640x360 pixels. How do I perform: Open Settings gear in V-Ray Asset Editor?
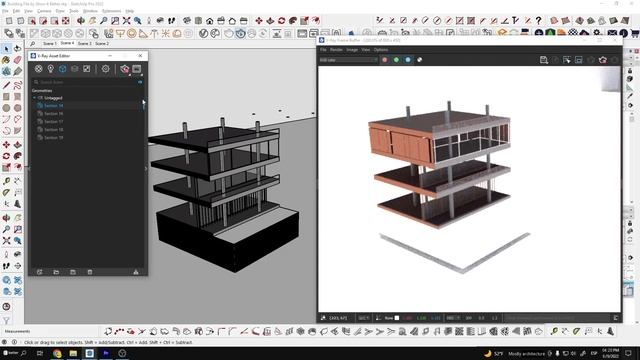pos(106,69)
